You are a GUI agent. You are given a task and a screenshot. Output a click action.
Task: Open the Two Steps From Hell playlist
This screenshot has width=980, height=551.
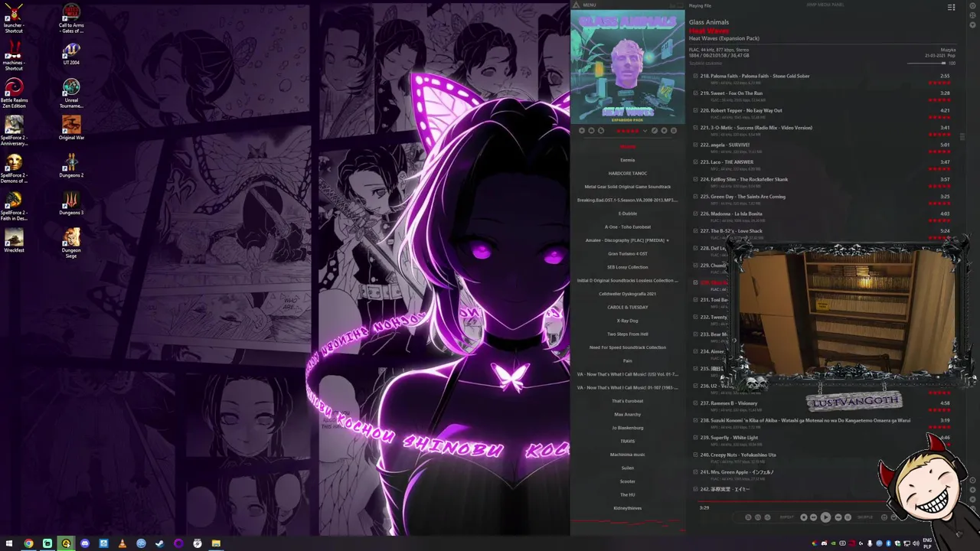[627, 334]
